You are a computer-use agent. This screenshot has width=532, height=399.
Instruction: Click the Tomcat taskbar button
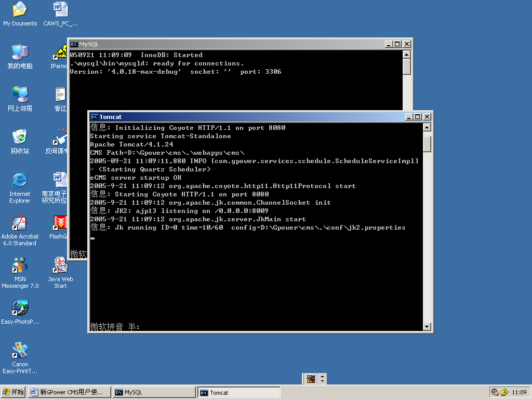pyautogui.click(x=239, y=392)
